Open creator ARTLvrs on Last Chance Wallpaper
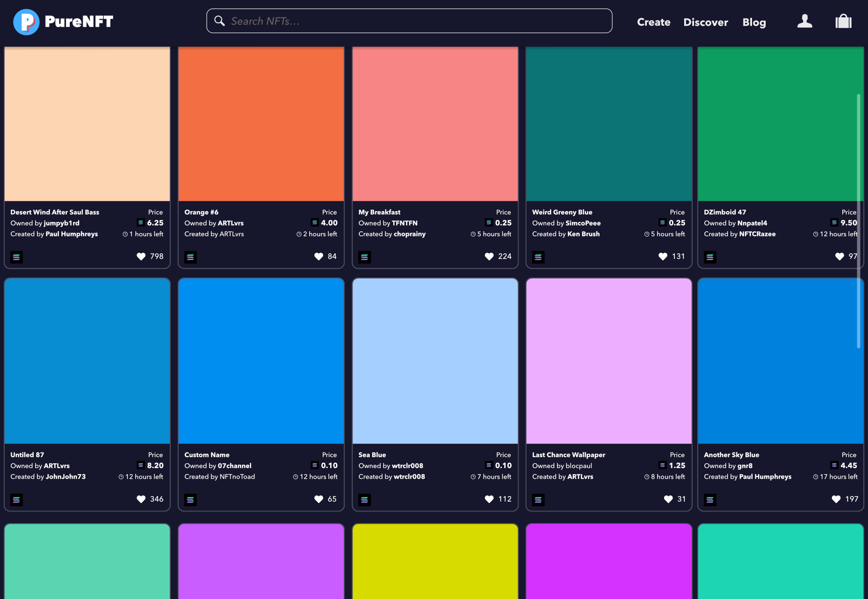The image size is (868, 599). point(580,477)
